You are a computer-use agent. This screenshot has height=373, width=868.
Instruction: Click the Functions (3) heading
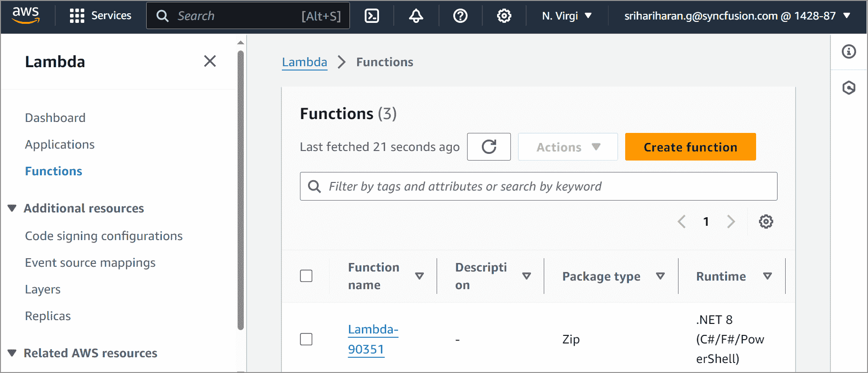point(349,113)
